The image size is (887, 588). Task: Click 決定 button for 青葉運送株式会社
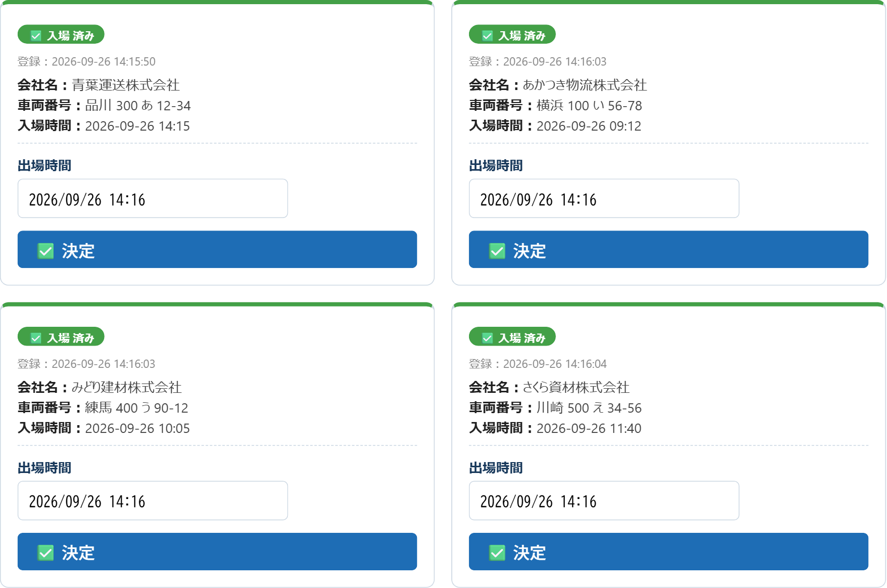point(217,250)
